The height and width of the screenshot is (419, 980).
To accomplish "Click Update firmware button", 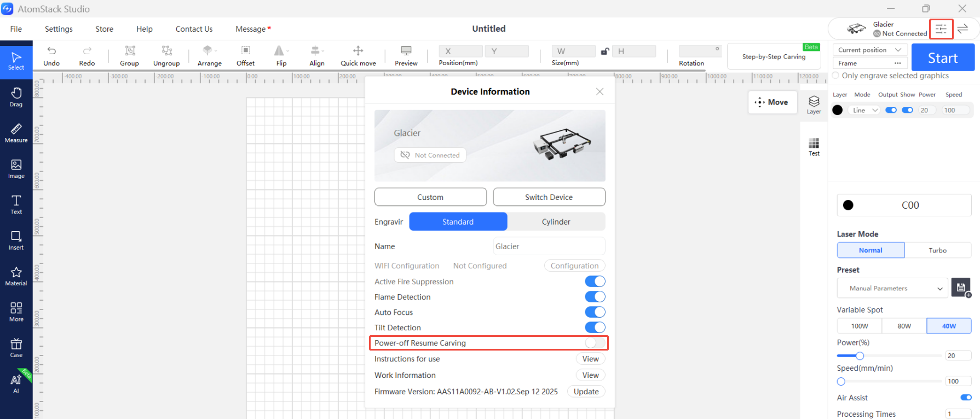I will [586, 392].
